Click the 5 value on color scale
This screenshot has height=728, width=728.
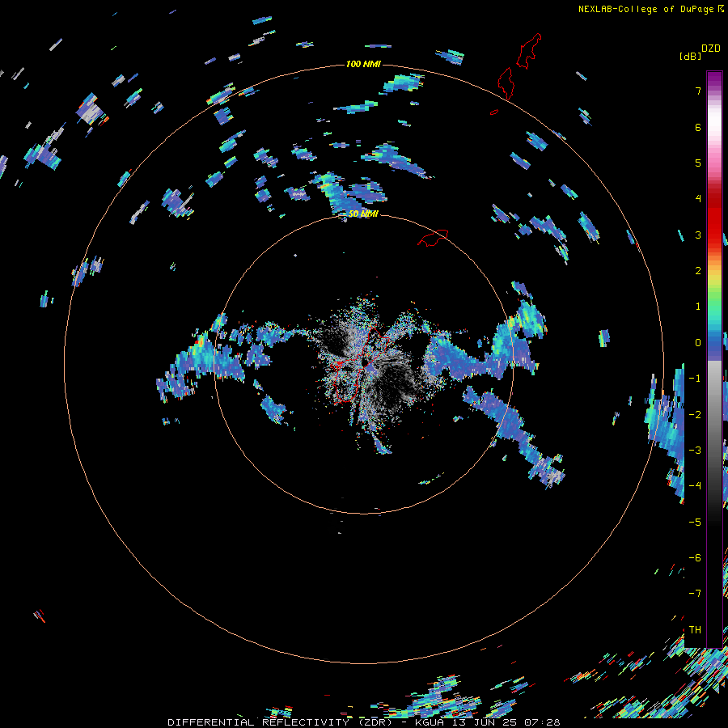tap(698, 163)
